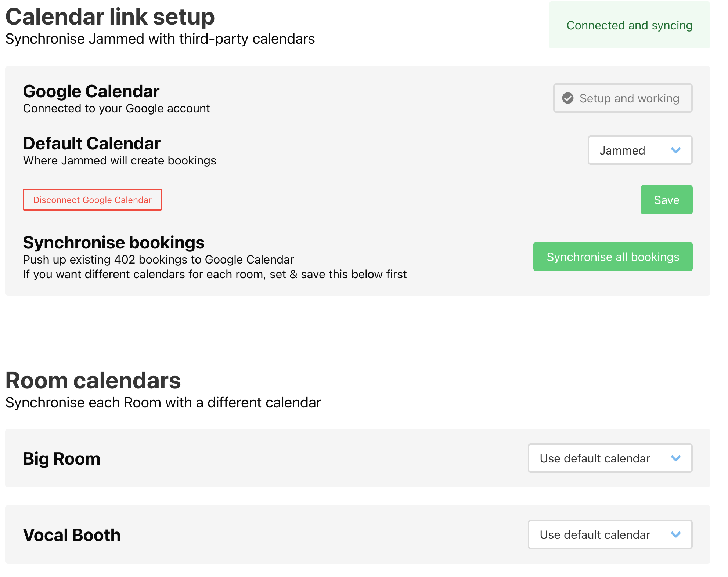Click Synchronise all bookings button

[612, 257]
